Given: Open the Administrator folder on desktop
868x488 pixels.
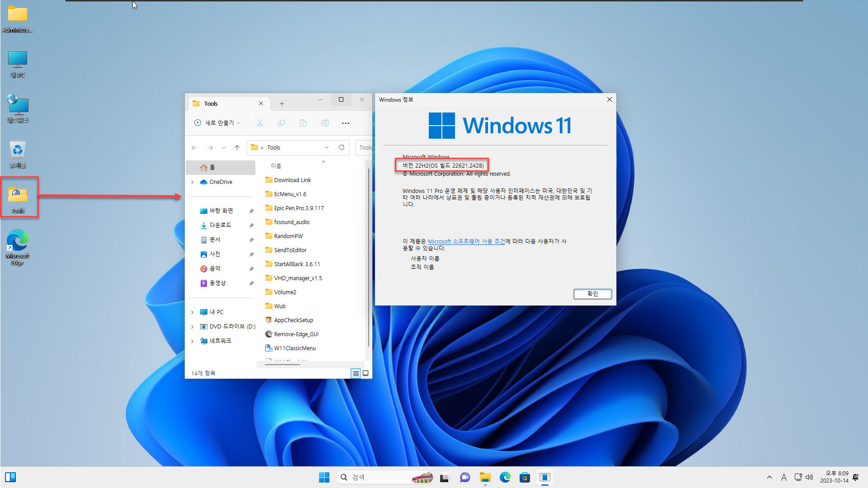Looking at the screenshot, I should (18, 19).
